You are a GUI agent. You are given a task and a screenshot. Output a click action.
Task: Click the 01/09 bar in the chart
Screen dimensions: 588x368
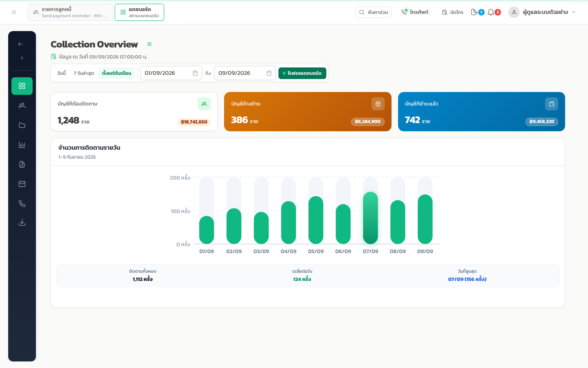coord(207,230)
